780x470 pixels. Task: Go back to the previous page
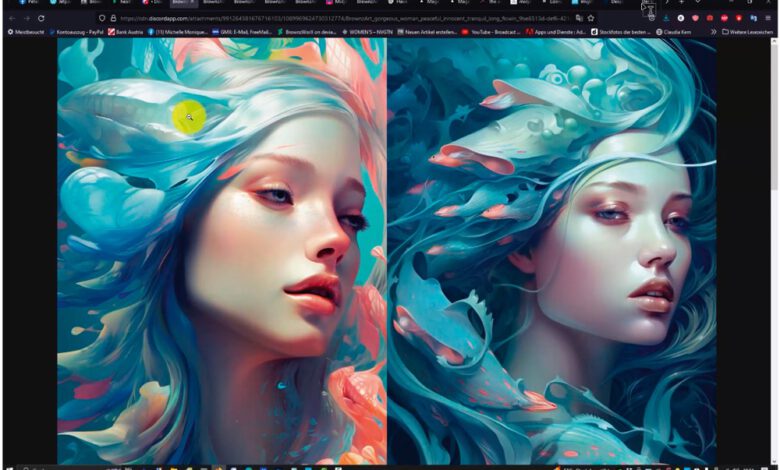point(12,18)
